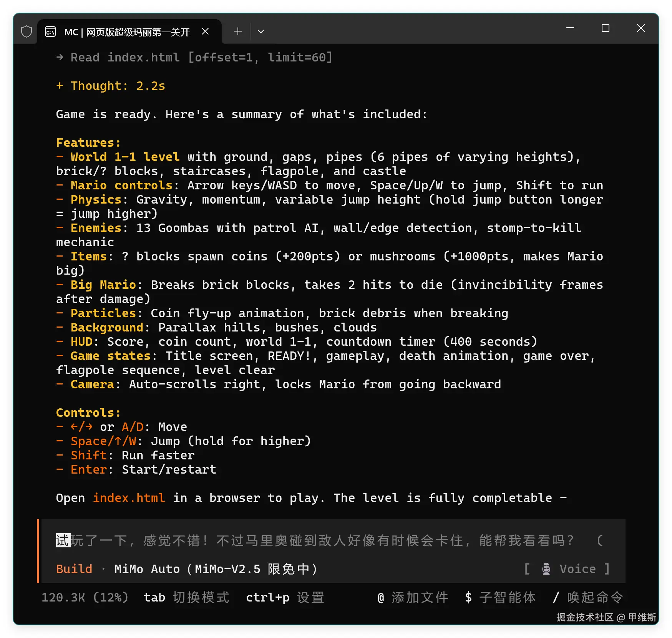
Task: Click the Build mode label
Action: [x=74, y=569]
